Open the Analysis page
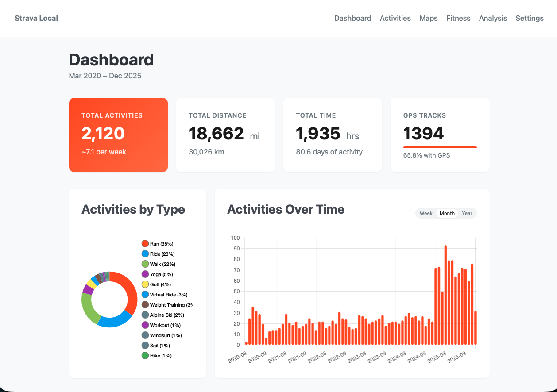Image resolution: width=557 pixels, height=392 pixels. (x=493, y=18)
